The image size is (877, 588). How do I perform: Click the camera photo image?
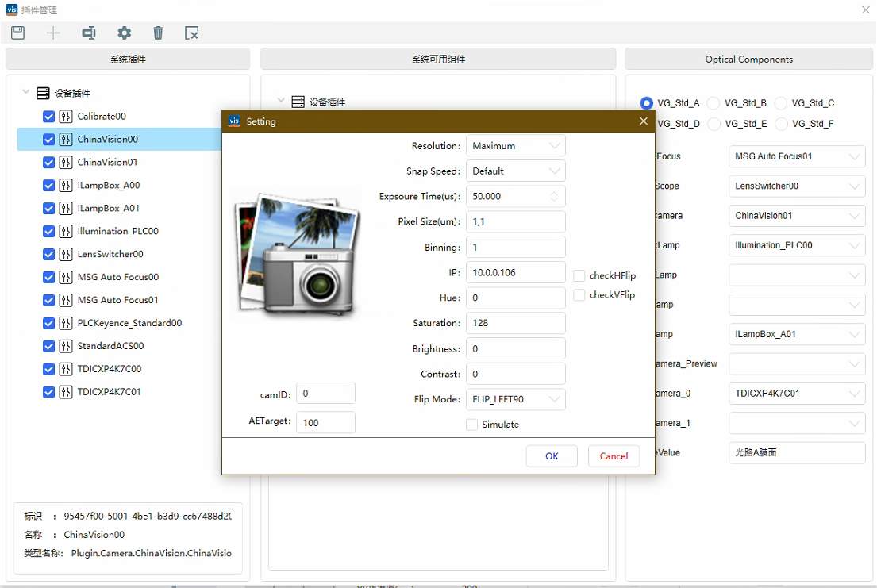point(298,257)
